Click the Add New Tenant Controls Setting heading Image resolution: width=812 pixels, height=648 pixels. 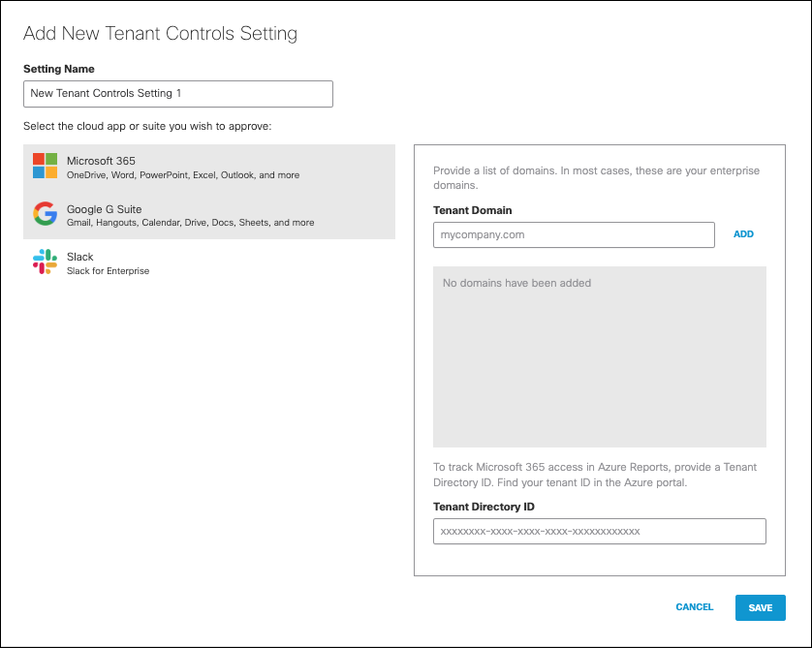pyautogui.click(x=161, y=33)
